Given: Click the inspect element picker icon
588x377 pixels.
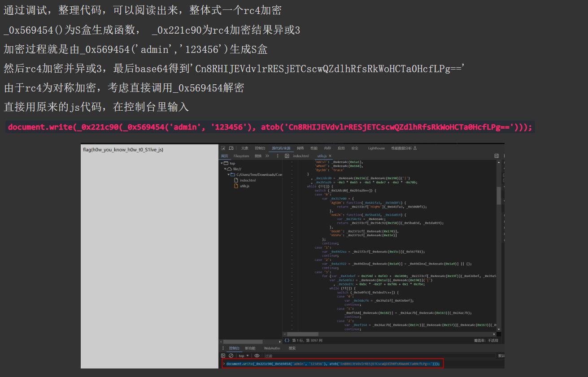Looking at the screenshot, I should tap(224, 148).
